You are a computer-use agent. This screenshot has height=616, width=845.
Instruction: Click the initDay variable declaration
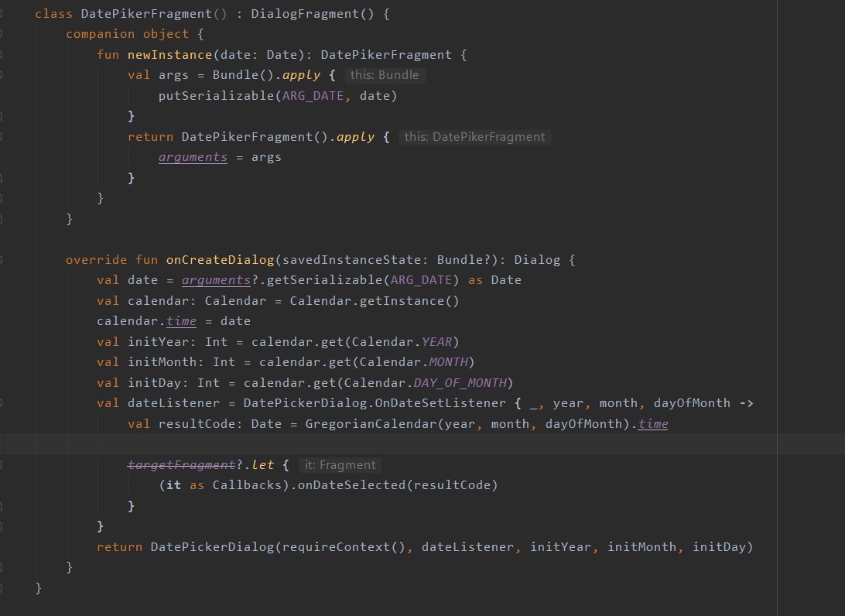154,383
